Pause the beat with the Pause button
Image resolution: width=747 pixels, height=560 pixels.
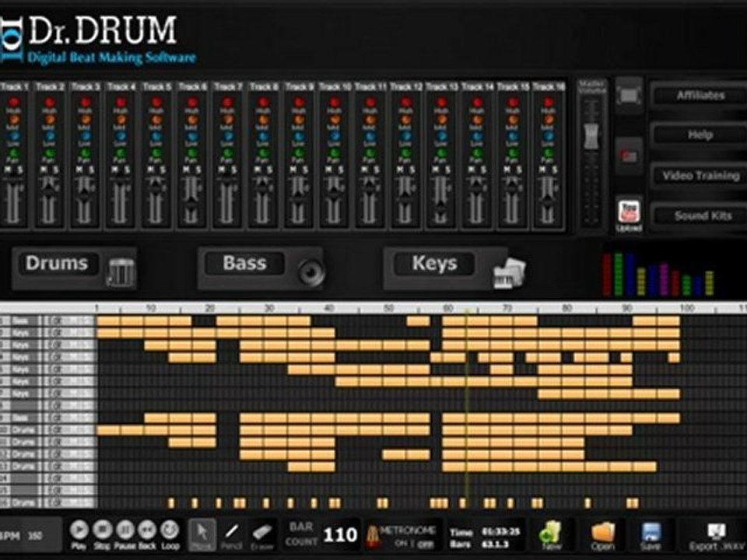pos(124,530)
